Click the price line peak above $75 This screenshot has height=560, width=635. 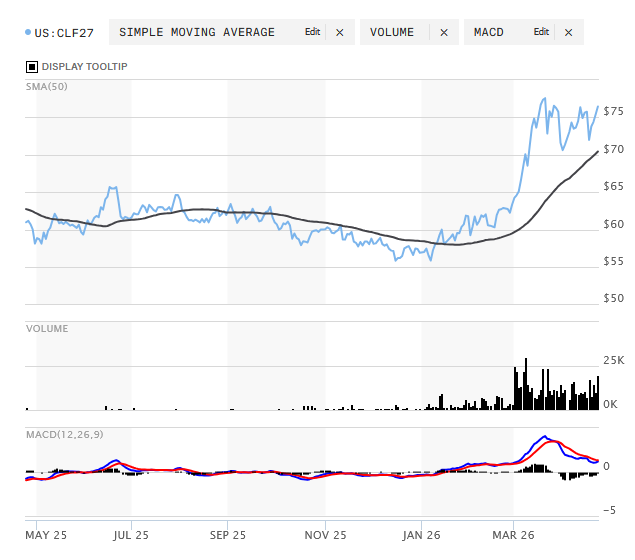coord(545,98)
